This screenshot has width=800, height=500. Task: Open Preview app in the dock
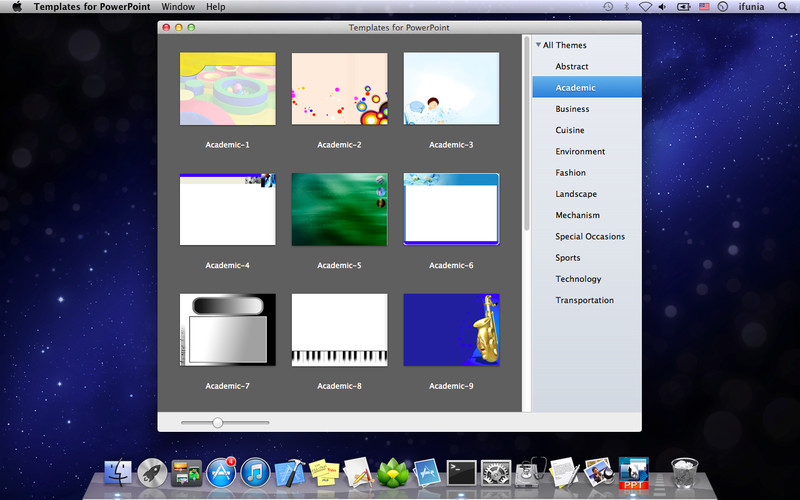coord(599,472)
